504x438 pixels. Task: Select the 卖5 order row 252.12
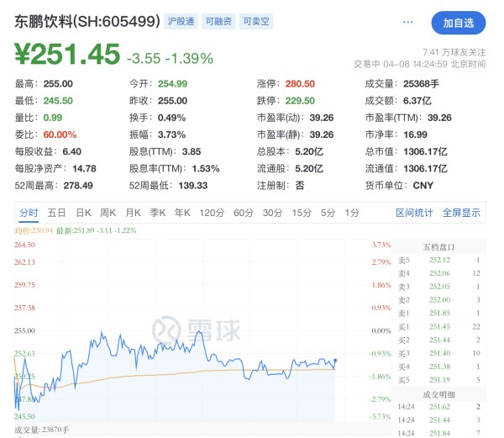click(x=439, y=260)
